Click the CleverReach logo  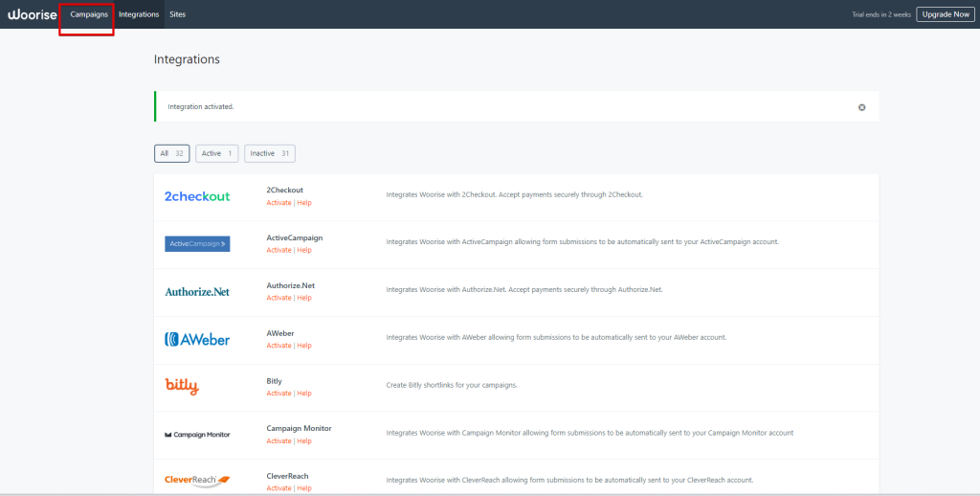tap(197, 481)
